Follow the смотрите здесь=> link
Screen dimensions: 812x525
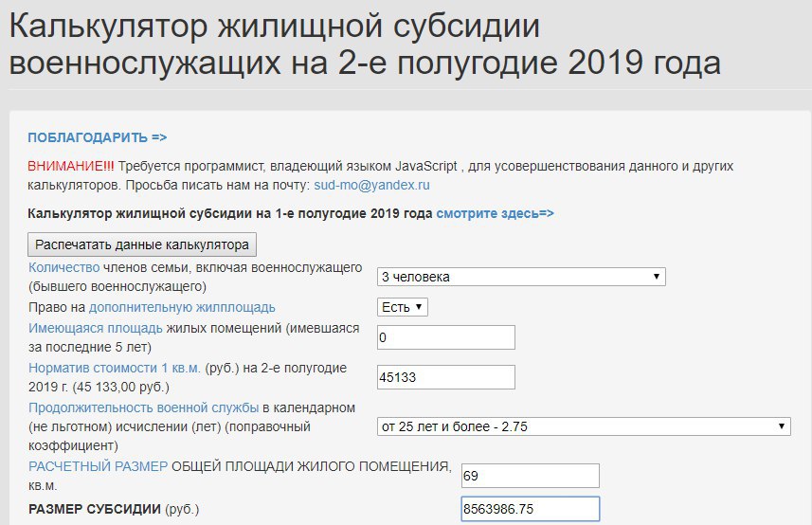496,213
